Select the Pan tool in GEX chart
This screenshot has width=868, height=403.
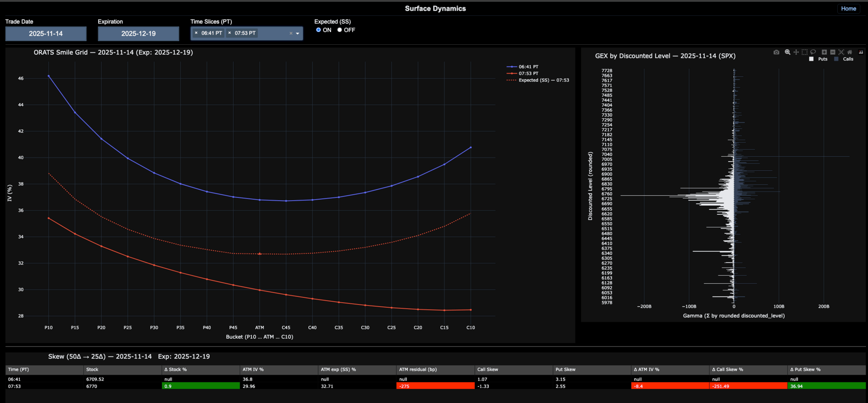pyautogui.click(x=796, y=52)
